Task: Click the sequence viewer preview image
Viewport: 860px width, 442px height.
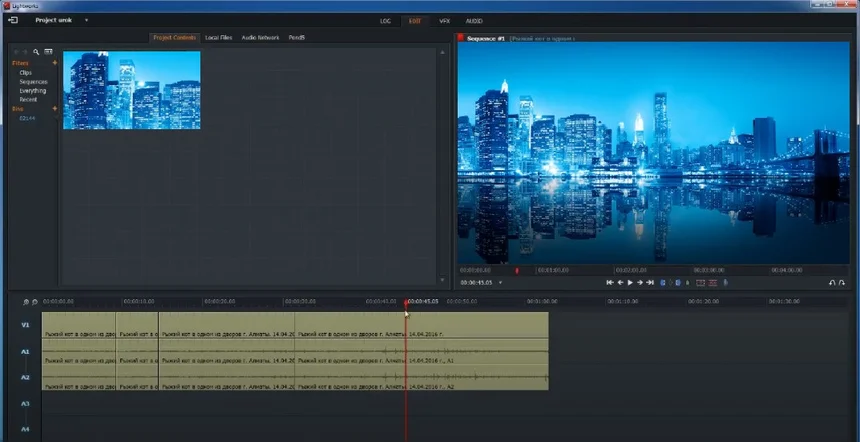Action: tap(653, 152)
